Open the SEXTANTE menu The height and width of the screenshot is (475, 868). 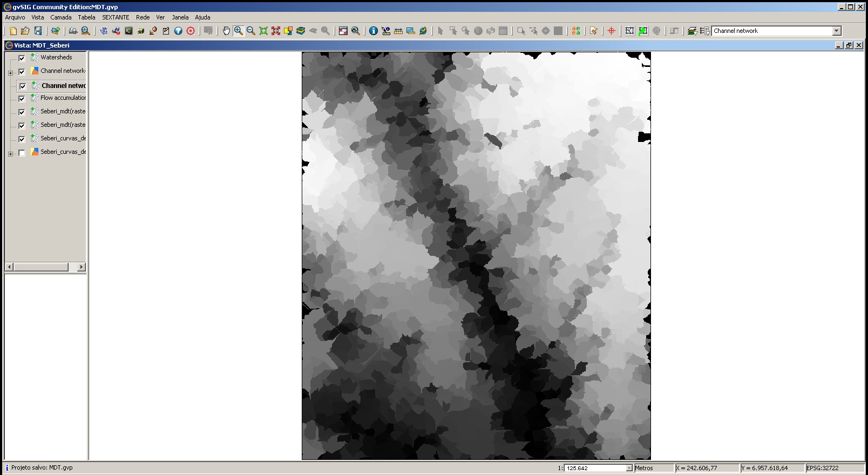pyautogui.click(x=116, y=17)
